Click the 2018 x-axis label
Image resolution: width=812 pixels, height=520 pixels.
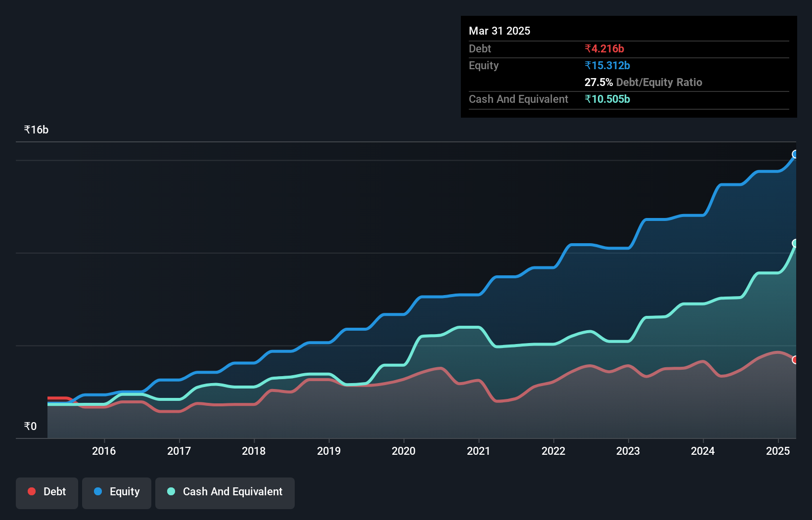tap(254, 451)
